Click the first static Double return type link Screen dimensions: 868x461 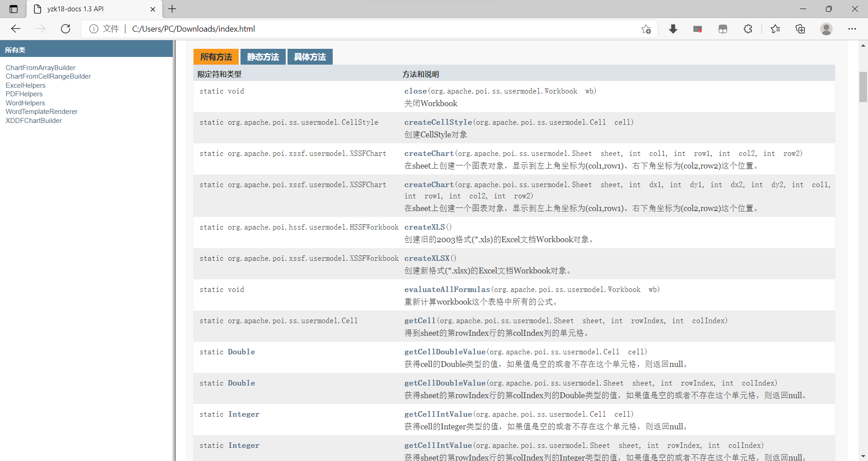click(241, 352)
